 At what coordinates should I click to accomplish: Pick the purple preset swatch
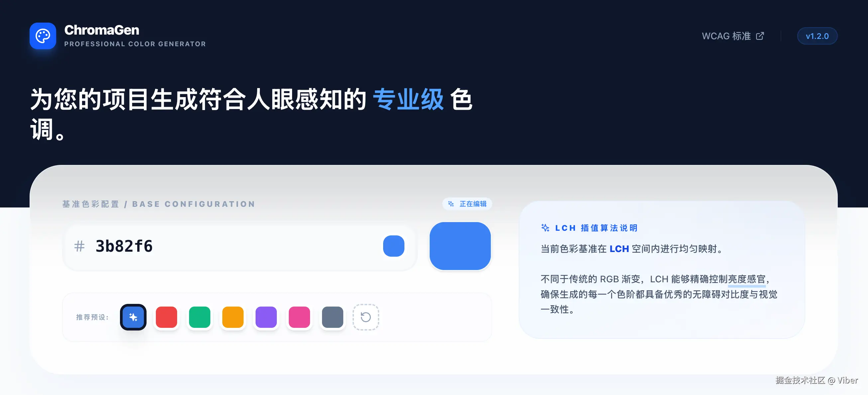[266, 317]
